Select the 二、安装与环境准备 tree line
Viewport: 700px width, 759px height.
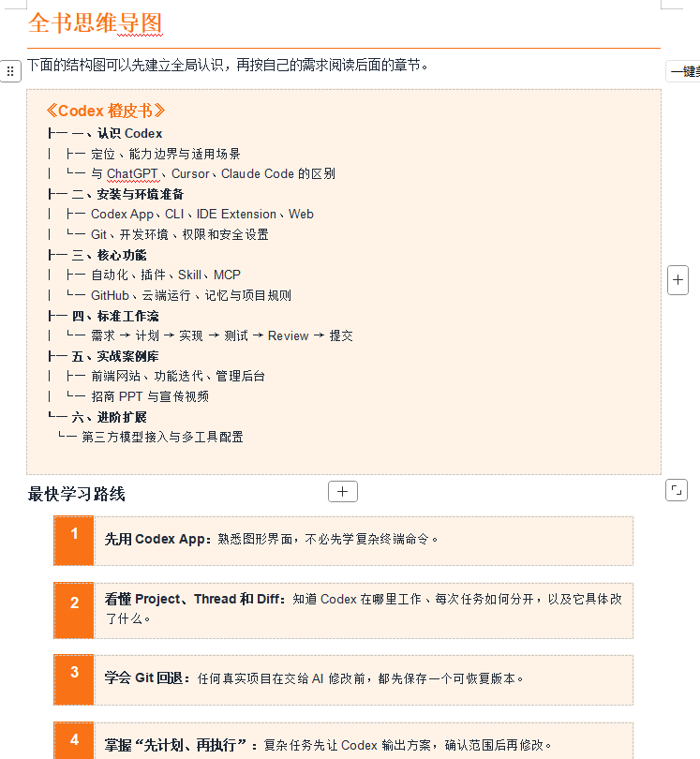pos(115,195)
